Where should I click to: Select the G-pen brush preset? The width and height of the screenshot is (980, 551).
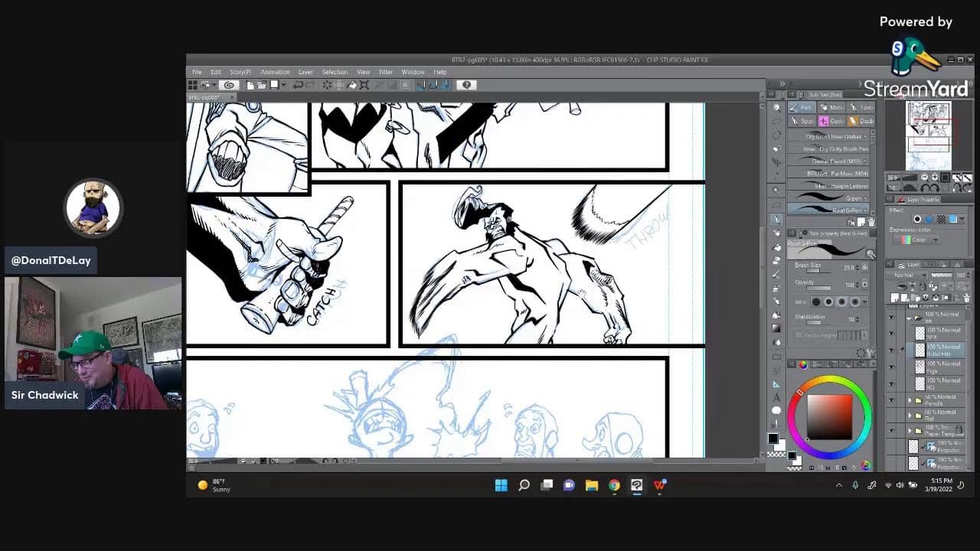pos(830,197)
